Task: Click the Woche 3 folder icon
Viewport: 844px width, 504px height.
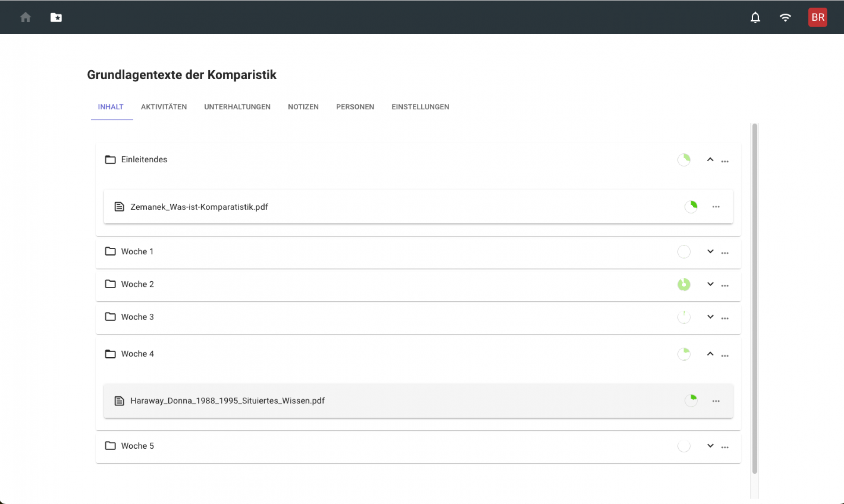Action: click(110, 317)
